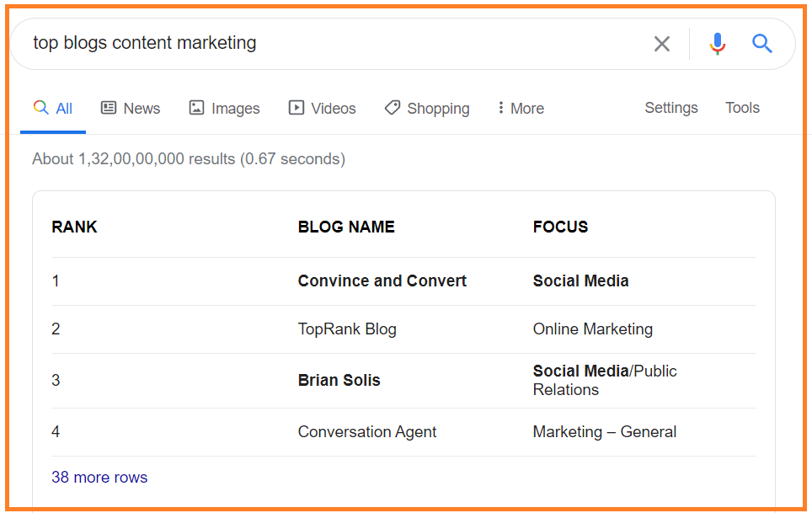This screenshot has width=812, height=513.
Task: Select the News icon in the tab bar
Action: [x=108, y=108]
